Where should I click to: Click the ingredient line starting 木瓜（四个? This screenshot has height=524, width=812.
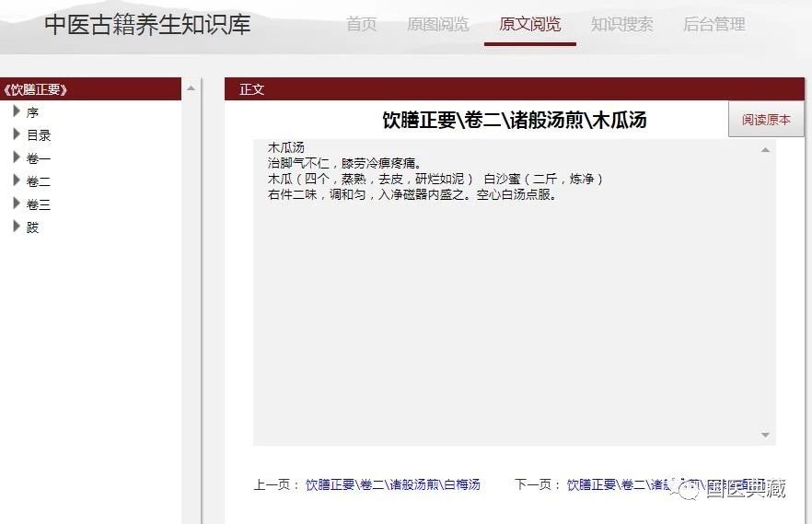(x=436, y=180)
